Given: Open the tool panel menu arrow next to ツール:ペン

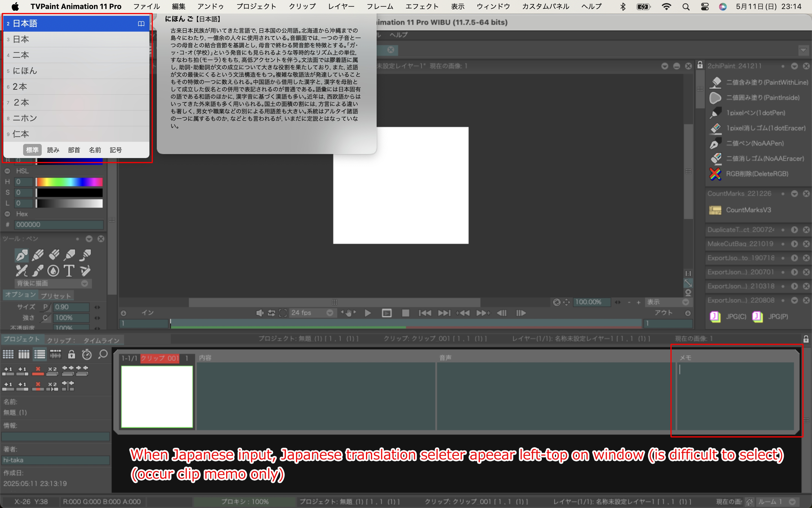Looking at the screenshot, I should [x=89, y=239].
